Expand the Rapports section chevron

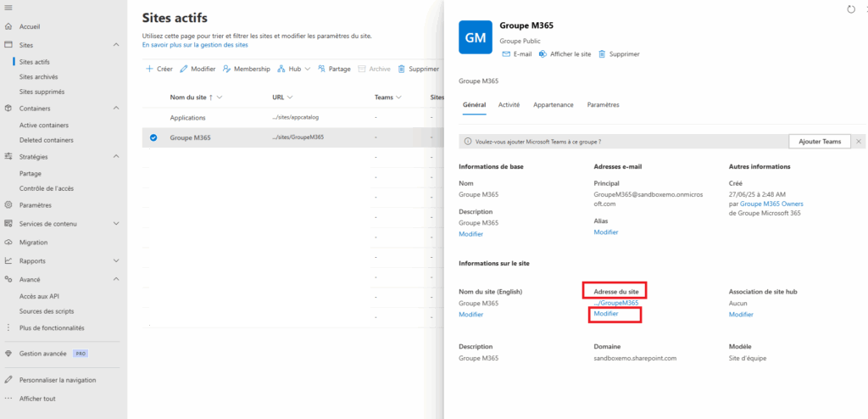(x=115, y=261)
